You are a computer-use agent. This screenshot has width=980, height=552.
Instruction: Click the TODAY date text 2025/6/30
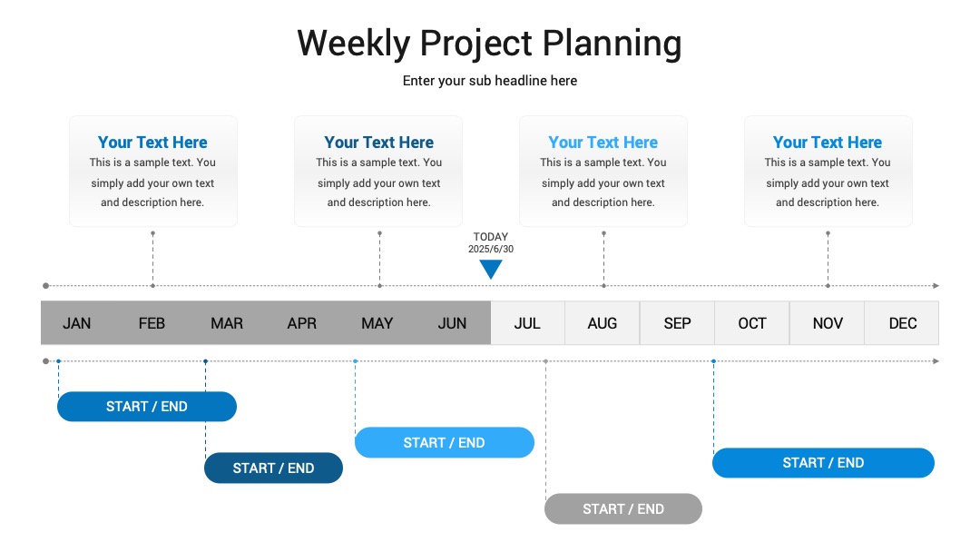pos(491,249)
